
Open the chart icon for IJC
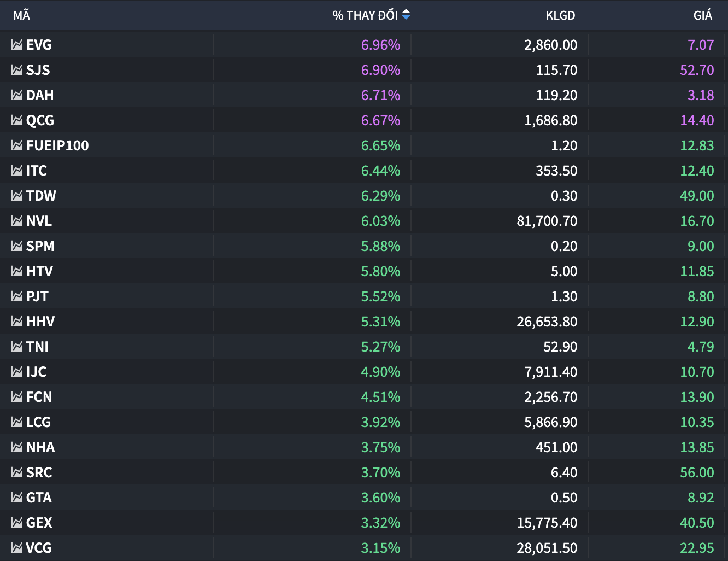click(17, 372)
